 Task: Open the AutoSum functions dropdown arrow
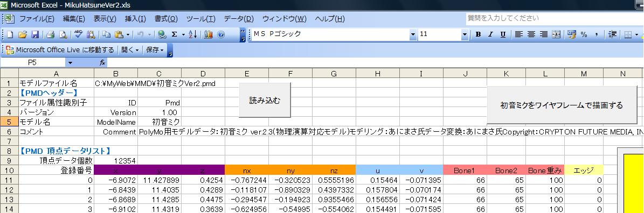tap(183, 35)
